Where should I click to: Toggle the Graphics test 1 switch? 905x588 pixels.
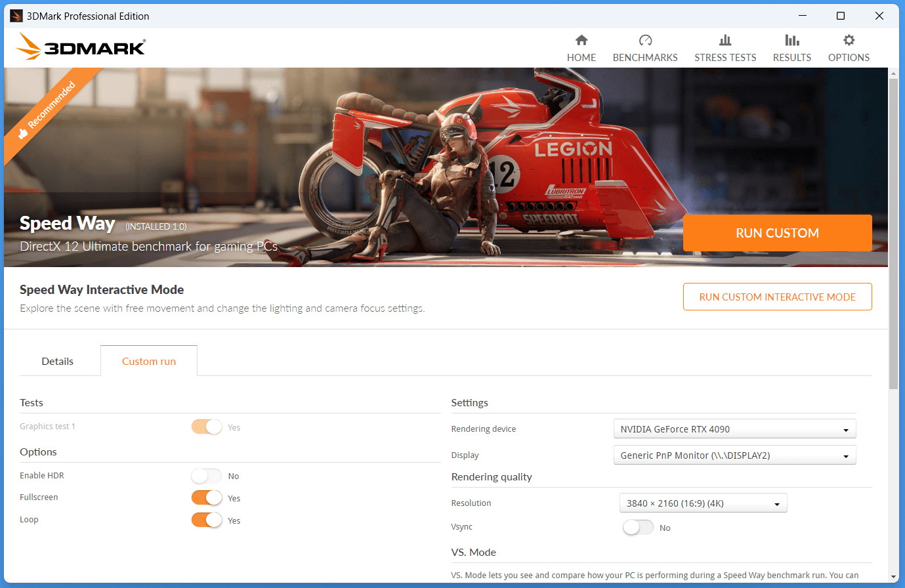pos(207,427)
